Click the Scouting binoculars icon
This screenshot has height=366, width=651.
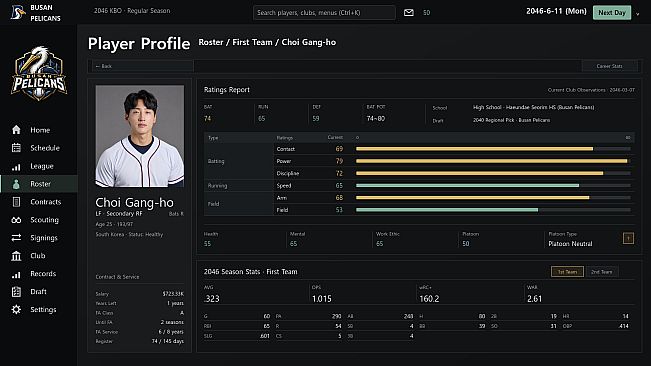pos(16,220)
